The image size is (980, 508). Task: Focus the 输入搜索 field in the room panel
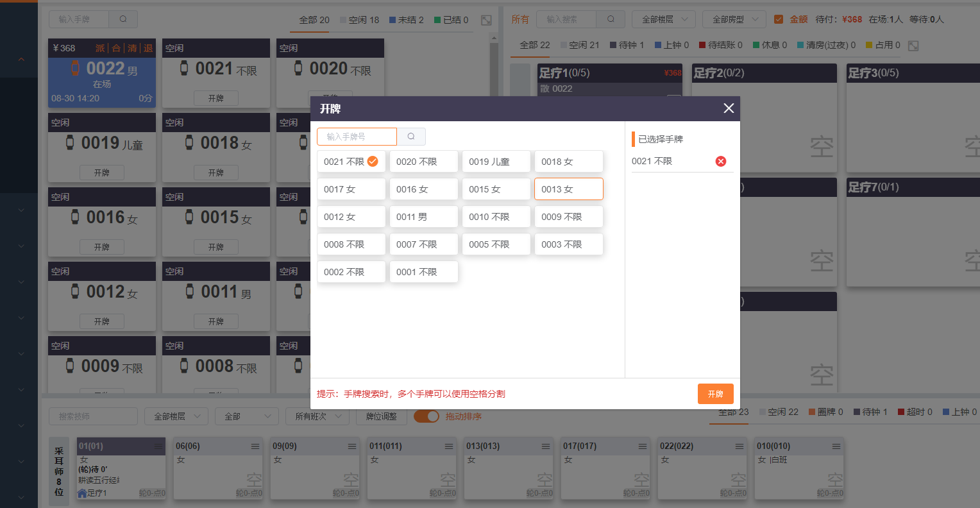(x=566, y=19)
